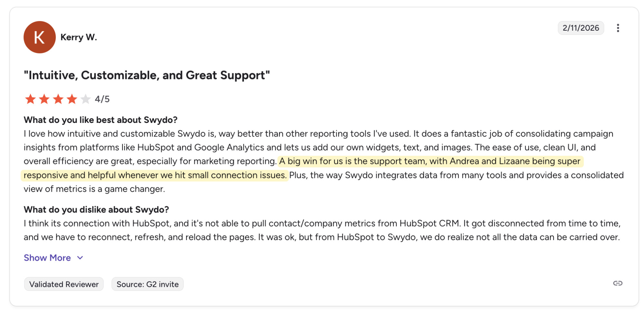Click the HubSpot disconnect dislike paragraph
Screen dimensions: 644x311
pyautogui.click(x=322, y=230)
